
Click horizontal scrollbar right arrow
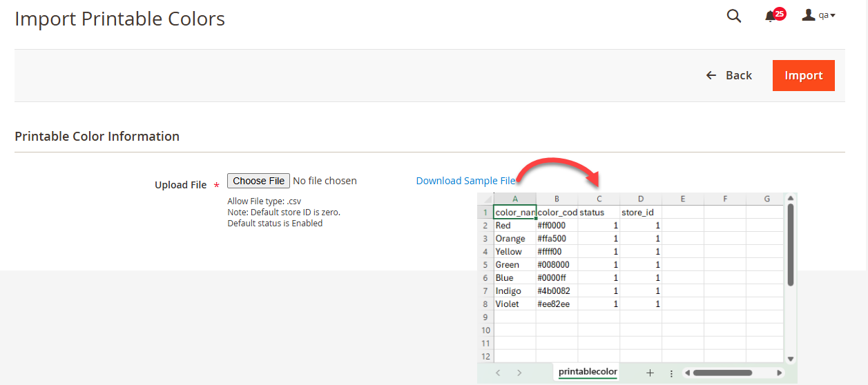[780, 373]
